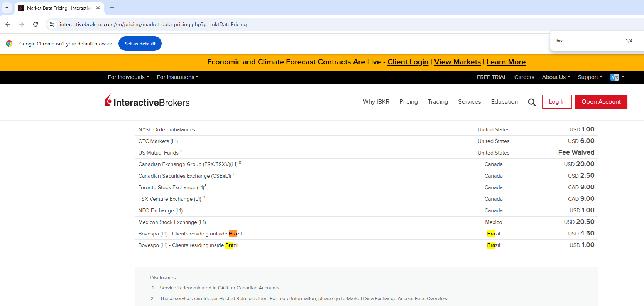The width and height of the screenshot is (644, 306).
Task: Click the browser back arrow
Action: [x=8, y=24]
